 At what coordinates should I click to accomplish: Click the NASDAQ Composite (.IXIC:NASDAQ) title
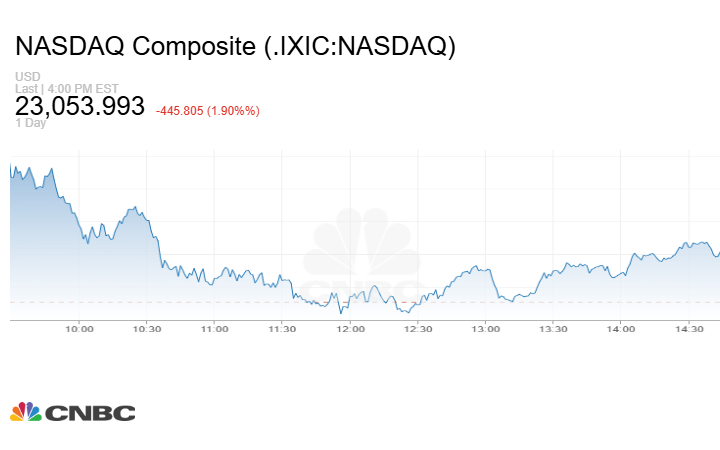point(235,47)
